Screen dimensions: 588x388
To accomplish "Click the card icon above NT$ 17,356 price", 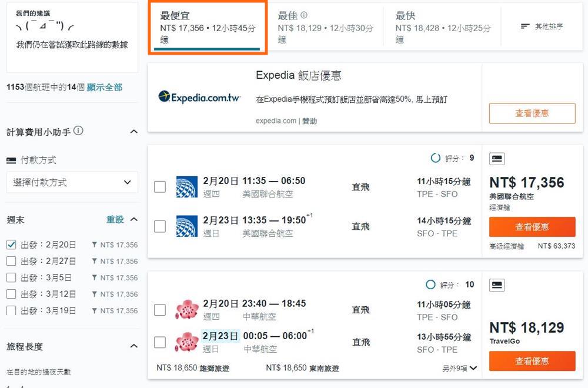I will [x=497, y=159].
